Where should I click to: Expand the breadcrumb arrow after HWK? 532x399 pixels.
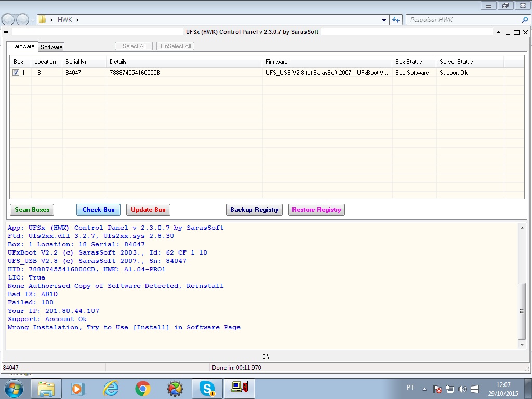tap(78, 20)
